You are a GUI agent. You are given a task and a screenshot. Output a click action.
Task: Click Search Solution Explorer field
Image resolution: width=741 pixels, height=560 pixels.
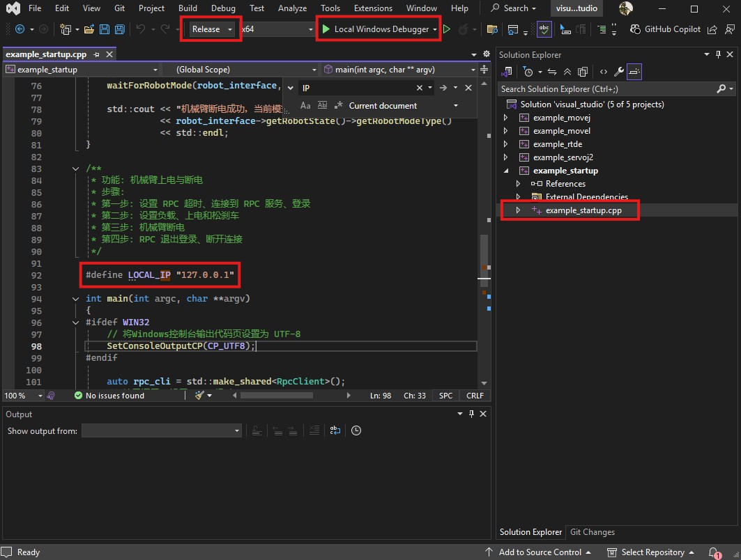607,88
